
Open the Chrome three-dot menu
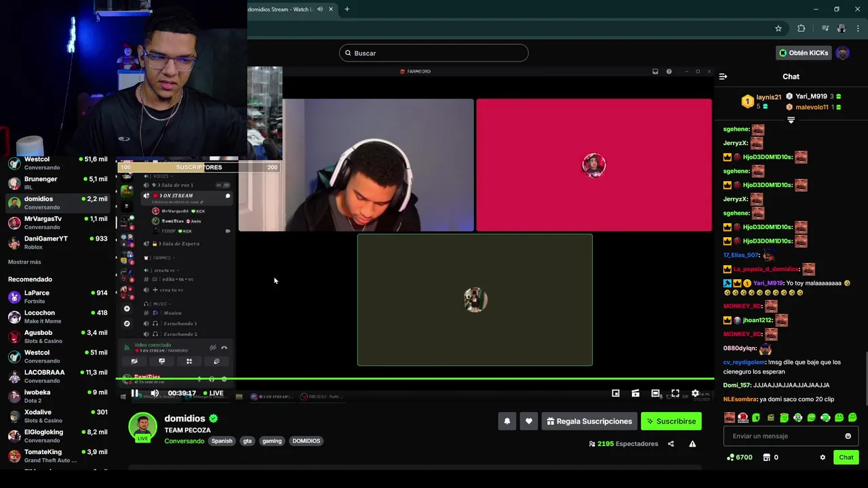857,28
